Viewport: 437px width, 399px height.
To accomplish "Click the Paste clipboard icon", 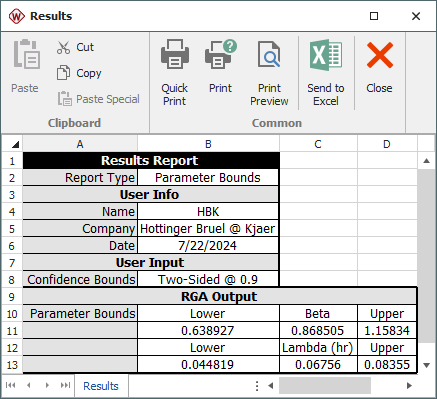I will [x=26, y=54].
